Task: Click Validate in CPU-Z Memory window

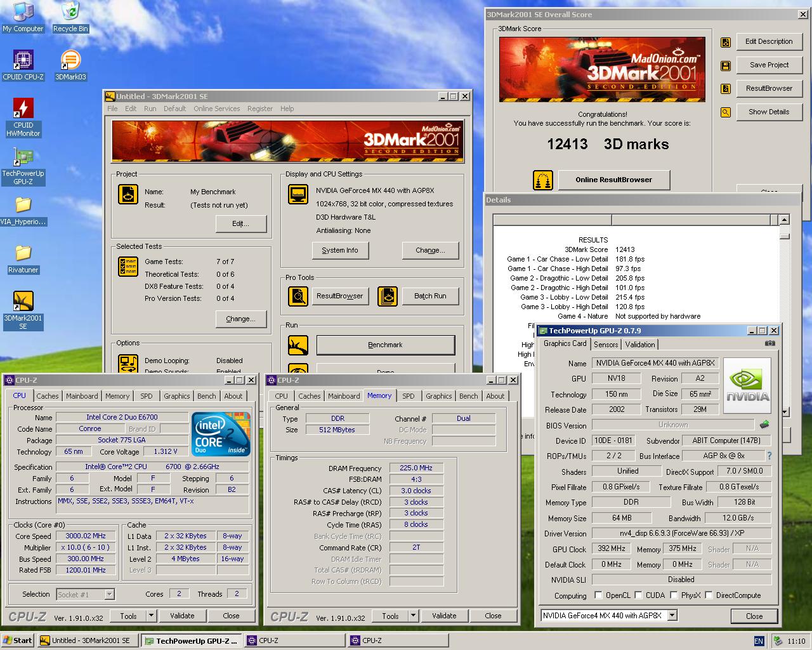Action: click(x=444, y=616)
